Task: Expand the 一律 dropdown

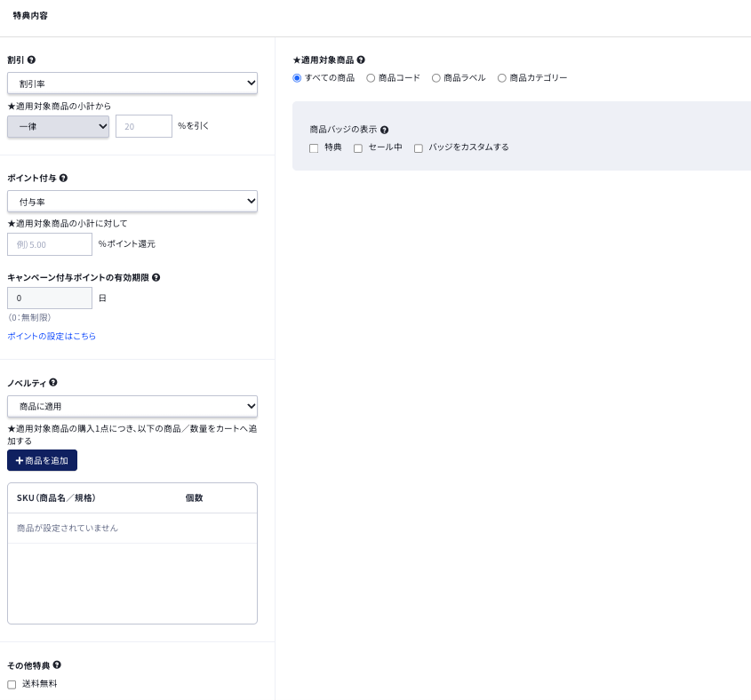Action: pos(58,126)
